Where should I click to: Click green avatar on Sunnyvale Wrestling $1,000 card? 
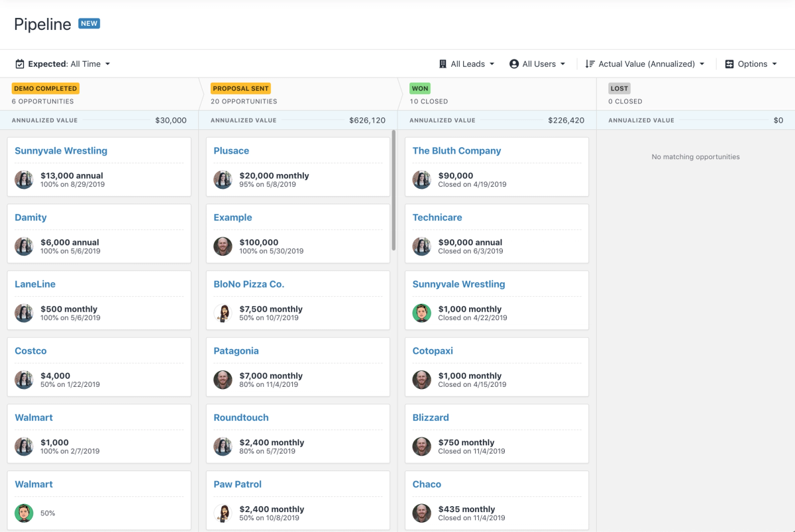(x=421, y=313)
